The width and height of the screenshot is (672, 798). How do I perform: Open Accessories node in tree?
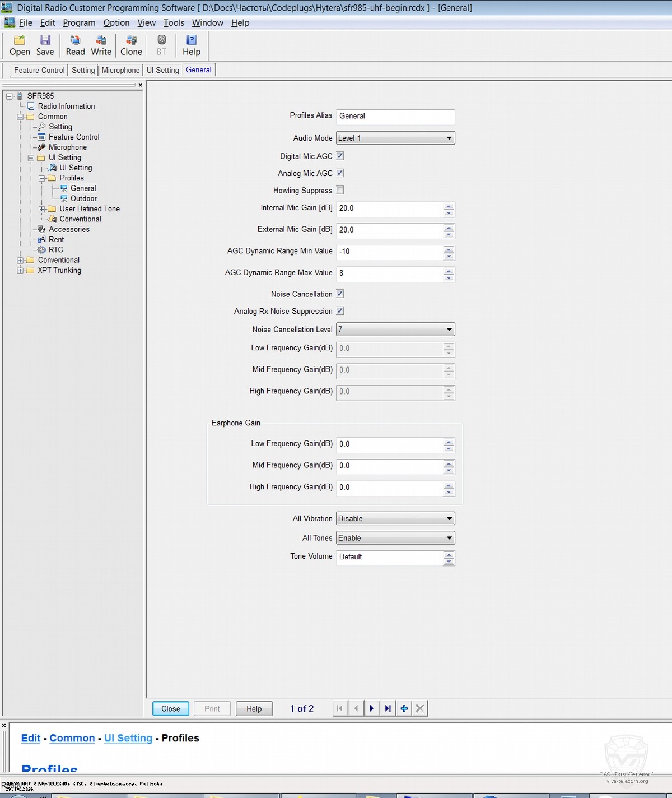click(69, 229)
